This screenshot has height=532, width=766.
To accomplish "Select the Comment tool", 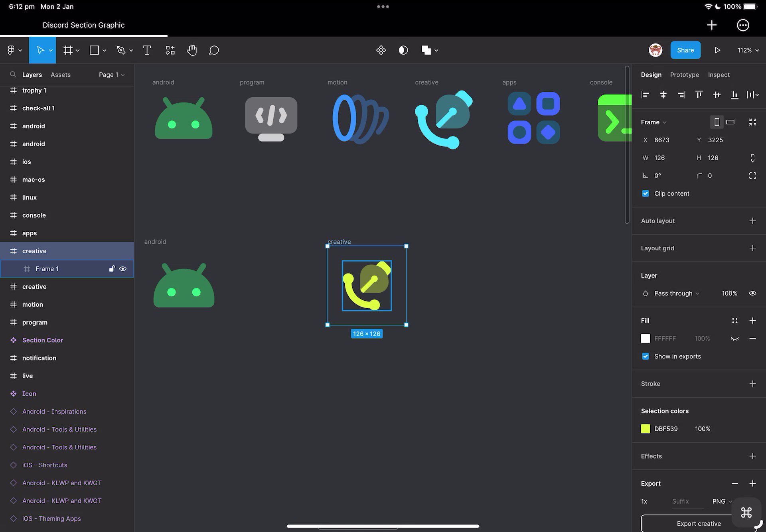I will point(214,50).
